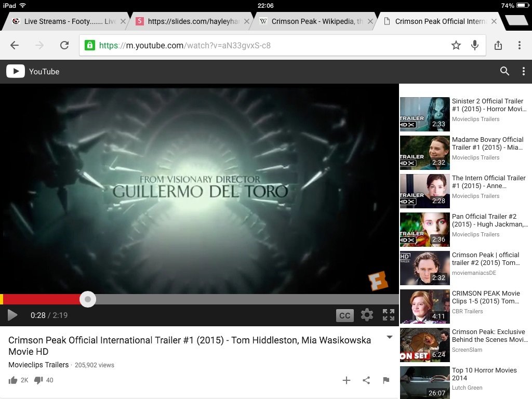Viewport: 532px width, 399px height.
Task: Share the video using share icon
Action: (366, 380)
